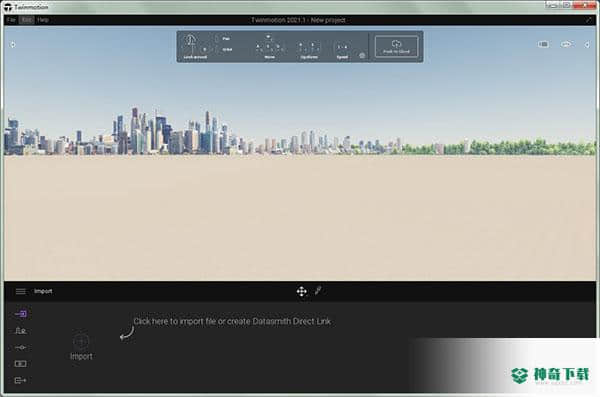This screenshot has height=397, width=600.
Task: Select the Move gizmo tool
Action: point(302,292)
